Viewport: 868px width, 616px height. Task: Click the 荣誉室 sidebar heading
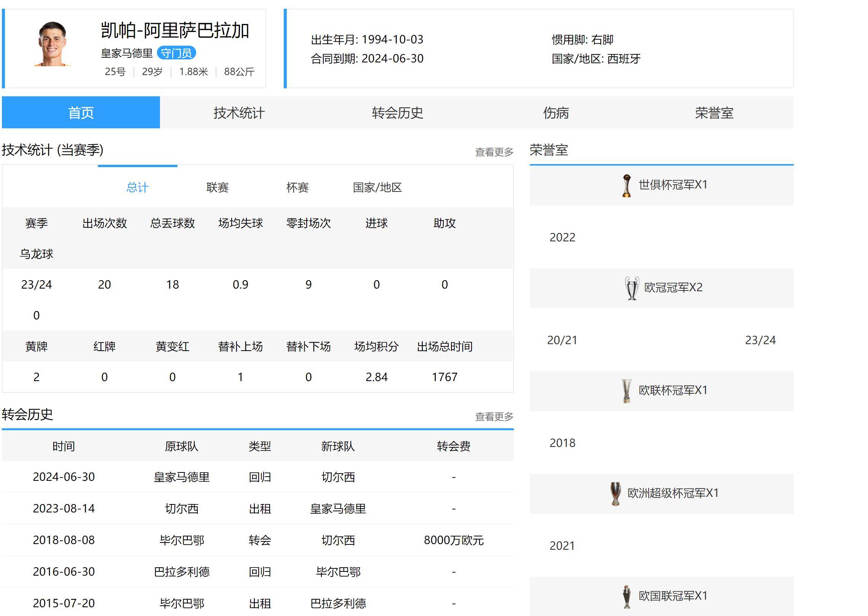click(x=549, y=150)
